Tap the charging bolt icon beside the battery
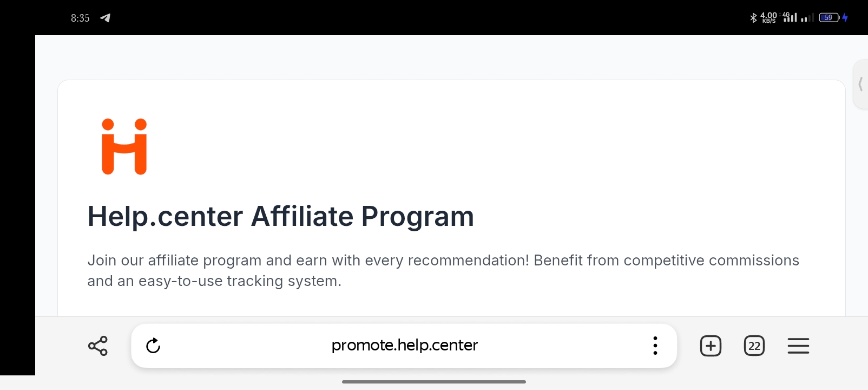Image resolution: width=868 pixels, height=390 pixels. pyautogui.click(x=845, y=17)
